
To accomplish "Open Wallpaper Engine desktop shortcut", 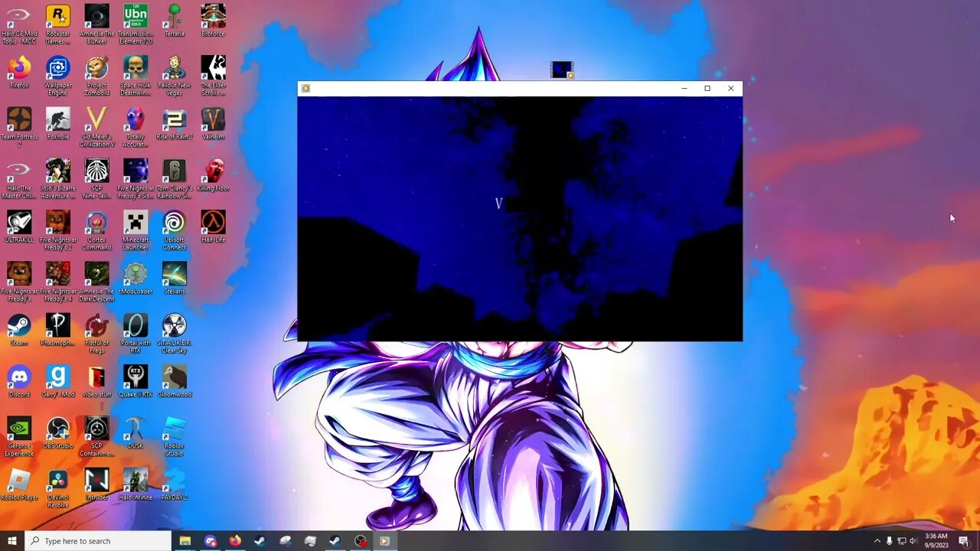I will (58, 77).
